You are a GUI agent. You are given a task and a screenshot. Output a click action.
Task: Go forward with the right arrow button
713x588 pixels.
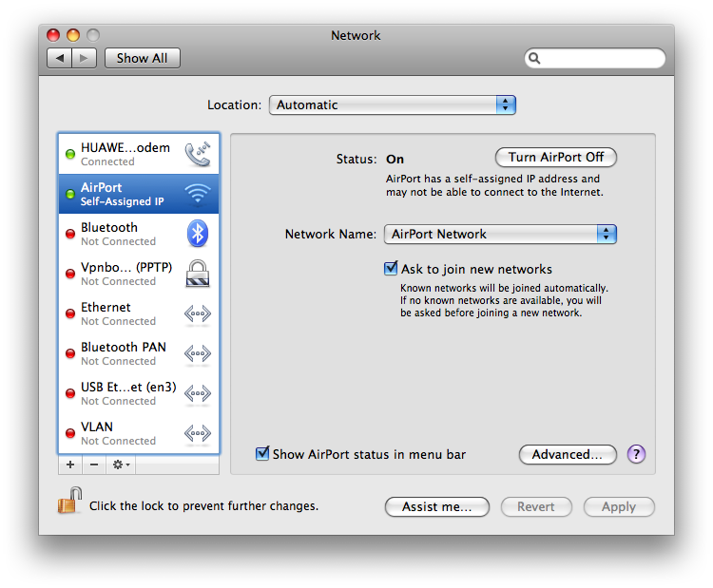click(x=84, y=58)
